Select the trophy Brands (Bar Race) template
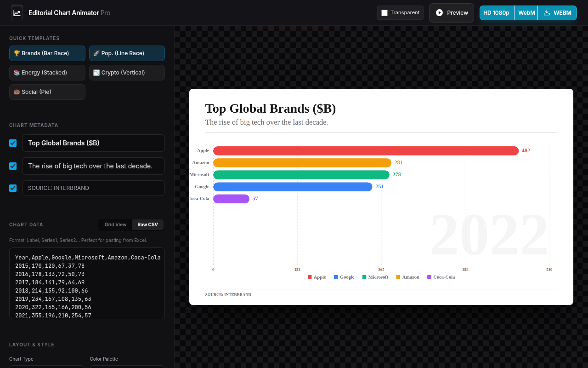The width and height of the screenshot is (588, 368). click(47, 53)
